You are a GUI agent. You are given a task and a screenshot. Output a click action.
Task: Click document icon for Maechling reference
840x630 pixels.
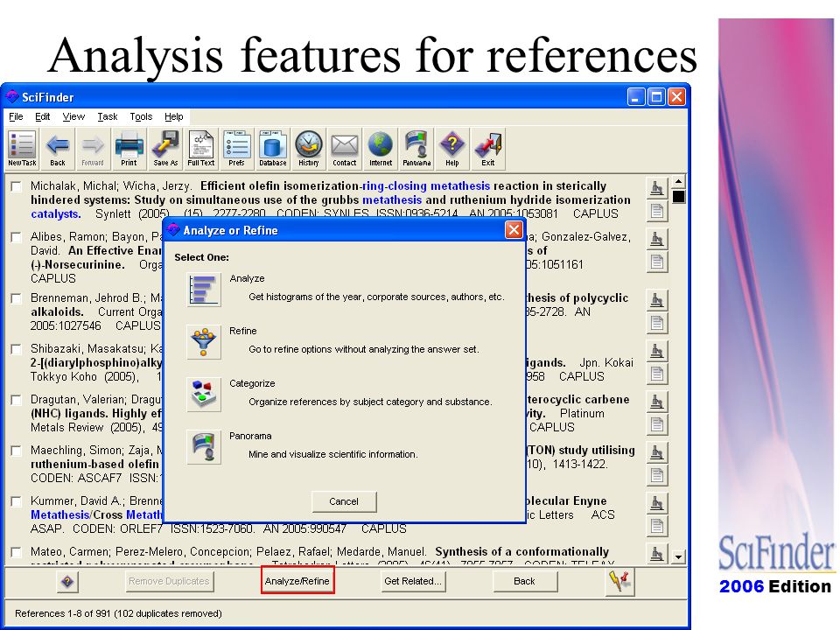pyautogui.click(x=657, y=475)
